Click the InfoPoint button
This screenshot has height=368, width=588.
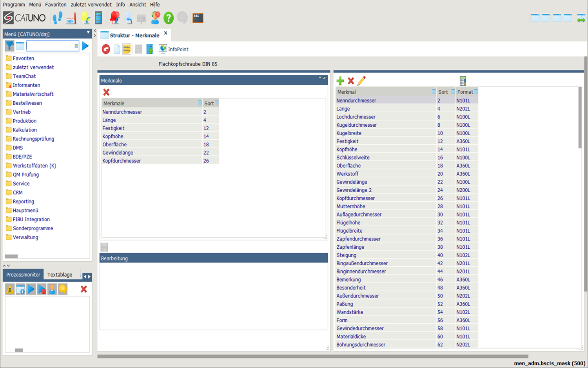tap(174, 49)
